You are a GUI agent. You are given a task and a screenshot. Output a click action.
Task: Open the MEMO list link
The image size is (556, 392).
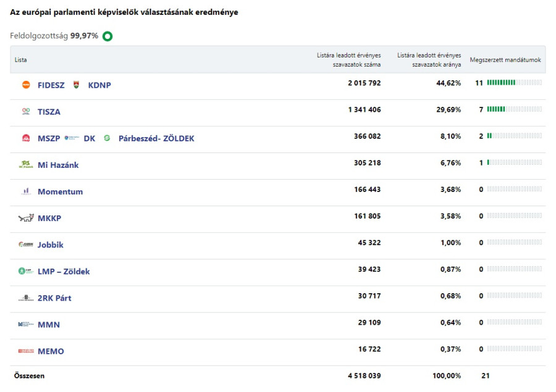[x=51, y=351]
